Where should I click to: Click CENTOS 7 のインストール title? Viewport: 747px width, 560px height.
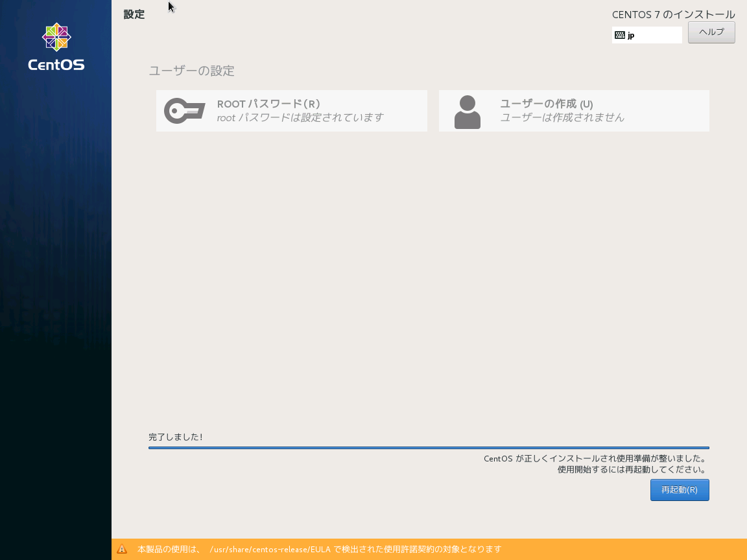[673, 15]
